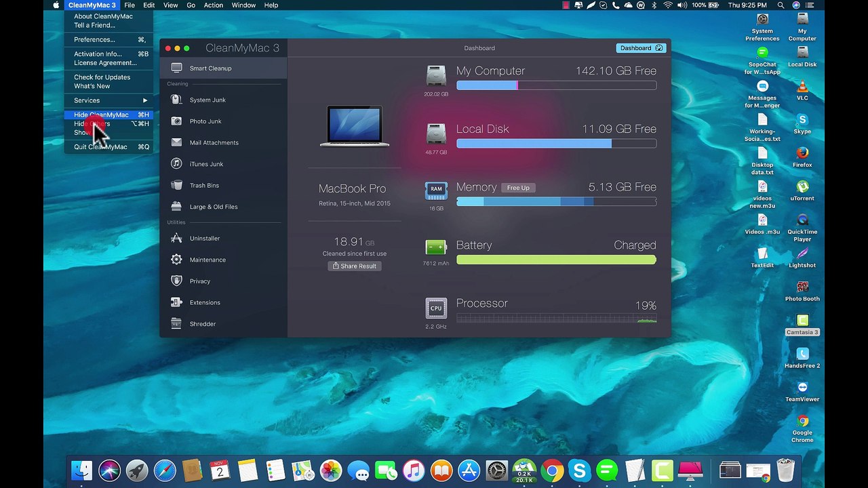Click the volume icon in the menu bar

682,5
